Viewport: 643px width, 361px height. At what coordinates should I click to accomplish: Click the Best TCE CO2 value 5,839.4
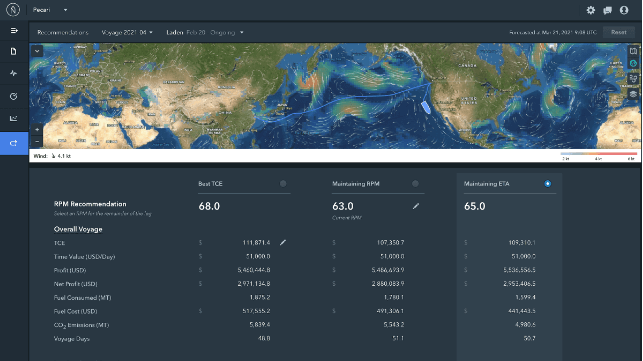pos(260,324)
